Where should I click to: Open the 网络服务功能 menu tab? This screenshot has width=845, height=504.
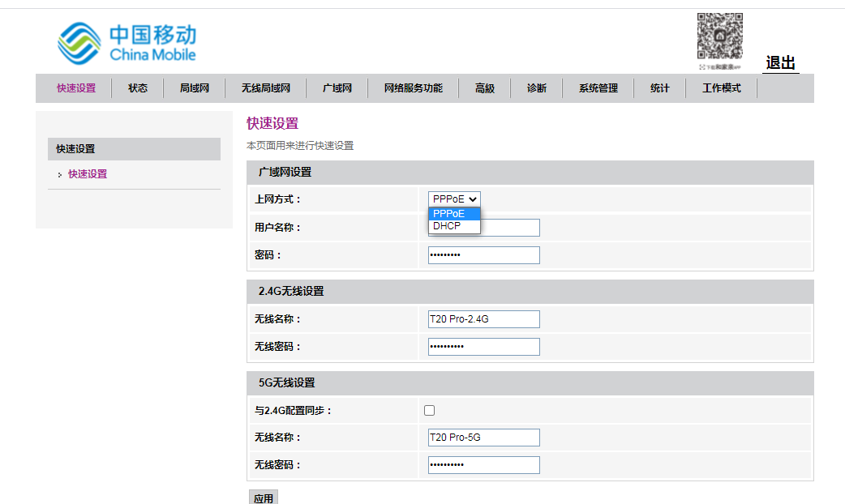click(x=414, y=88)
